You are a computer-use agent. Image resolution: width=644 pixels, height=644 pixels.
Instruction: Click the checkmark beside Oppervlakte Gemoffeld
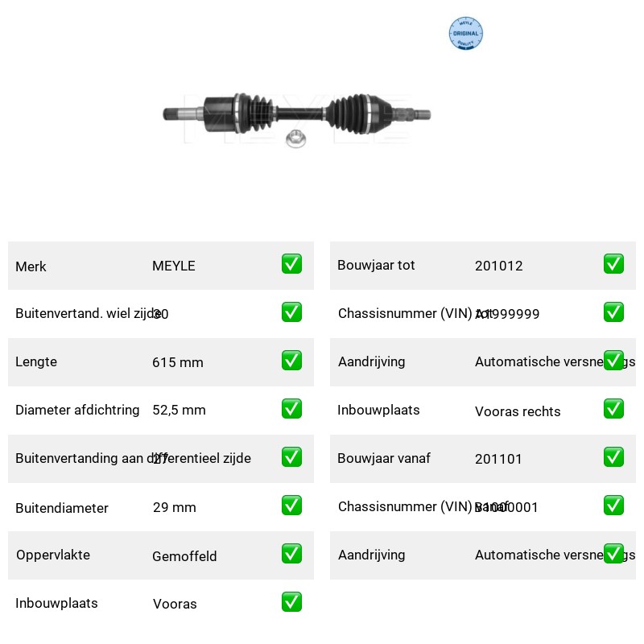pos(291,554)
